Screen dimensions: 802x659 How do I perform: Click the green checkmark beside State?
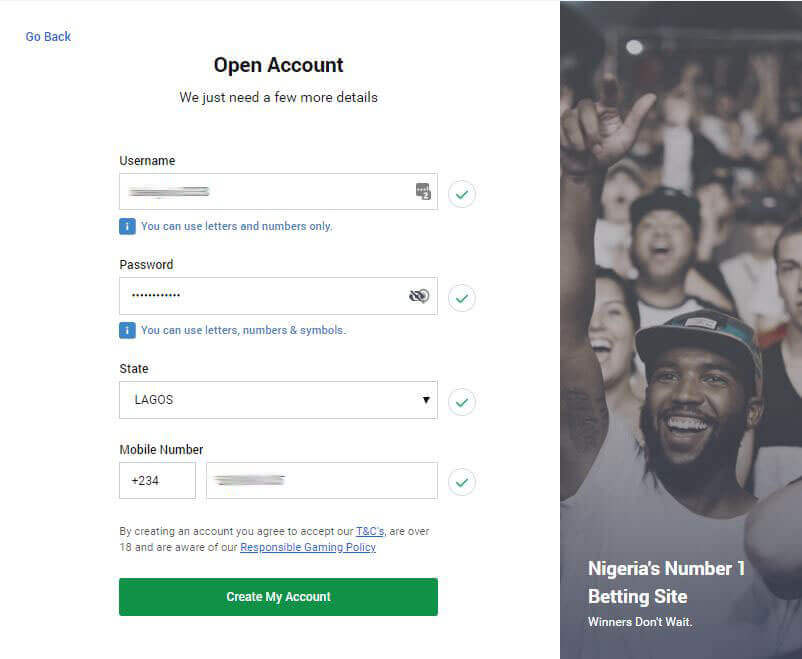[461, 402]
